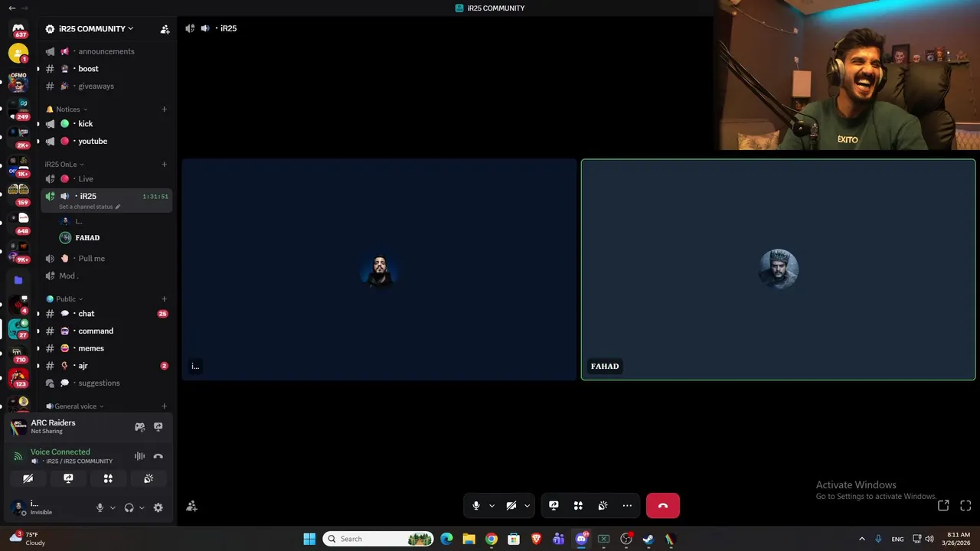Open the ajr channel with 2 mentions
The height and width of the screenshot is (551, 980).
[106, 366]
